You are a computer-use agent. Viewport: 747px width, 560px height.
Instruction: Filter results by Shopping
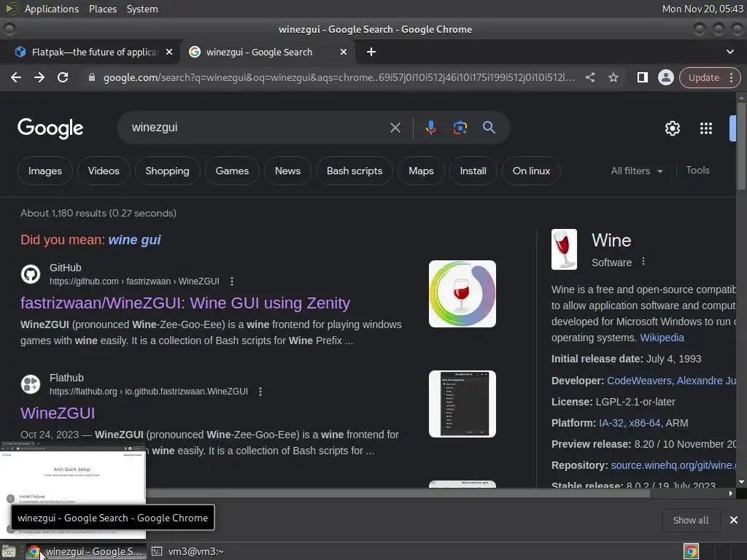[167, 171]
